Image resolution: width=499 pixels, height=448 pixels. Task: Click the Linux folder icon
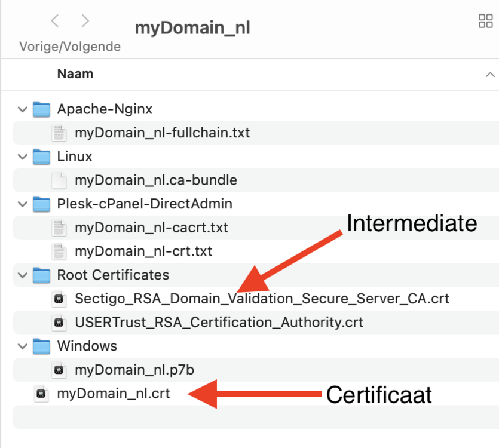click(x=41, y=157)
